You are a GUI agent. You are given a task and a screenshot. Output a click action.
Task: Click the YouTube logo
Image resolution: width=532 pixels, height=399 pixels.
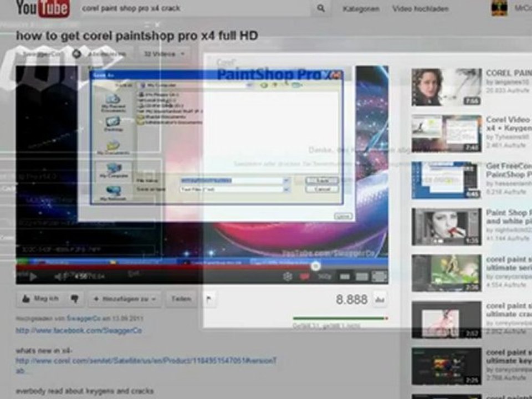pyautogui.click(x=43, y=8)
